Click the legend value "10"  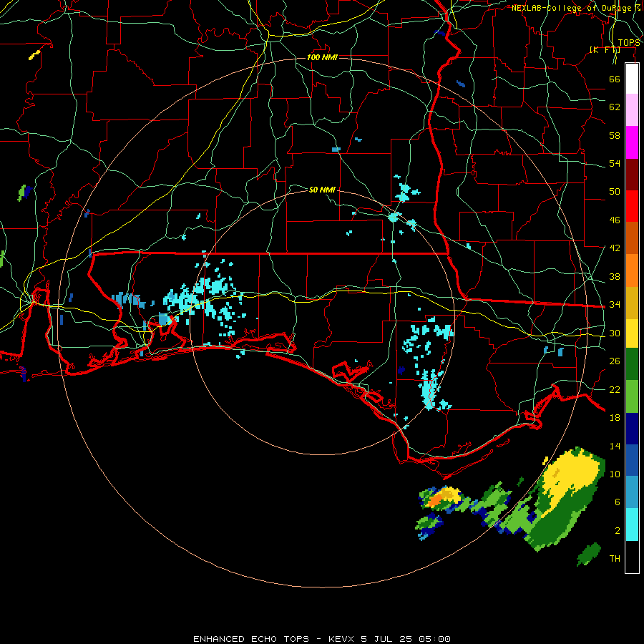point(615,474)
